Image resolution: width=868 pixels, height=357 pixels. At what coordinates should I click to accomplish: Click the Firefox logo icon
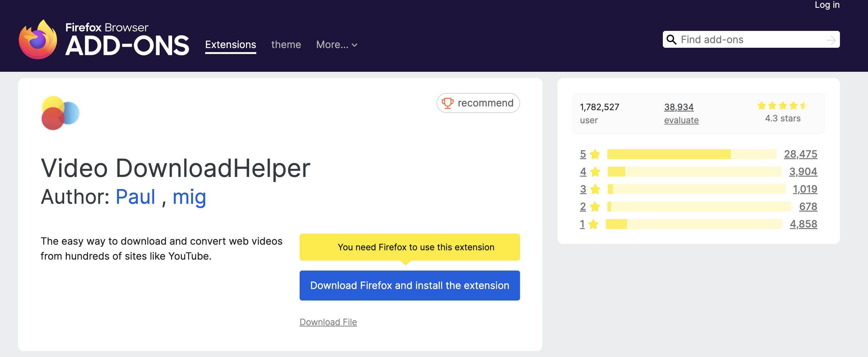pos(38,39)
